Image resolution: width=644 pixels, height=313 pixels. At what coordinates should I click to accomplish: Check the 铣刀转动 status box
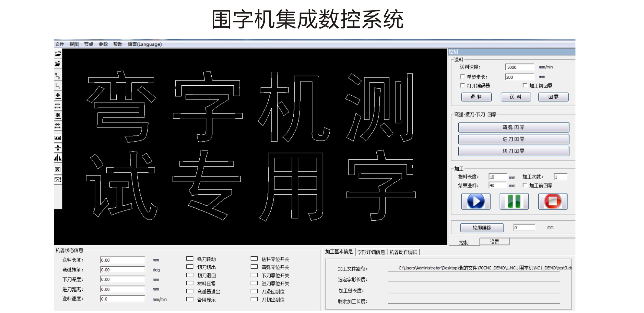tap(190, 259)
